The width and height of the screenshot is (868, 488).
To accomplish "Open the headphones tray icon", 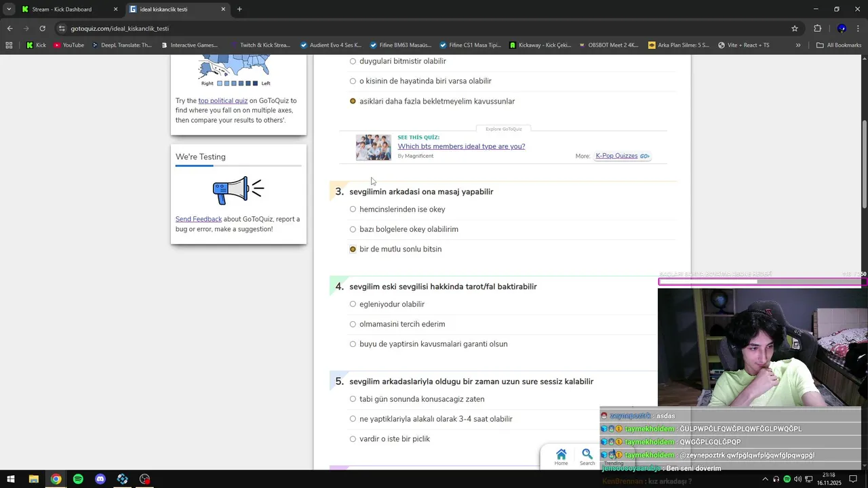I will (776, 479).
